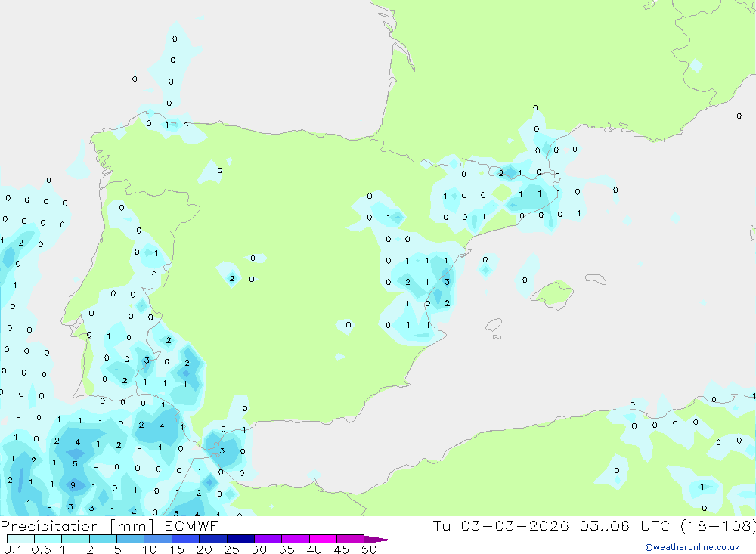This screenshot has width=756, height=554.
Task: Click the Mallorca island on the map
Action: (552, 294)
